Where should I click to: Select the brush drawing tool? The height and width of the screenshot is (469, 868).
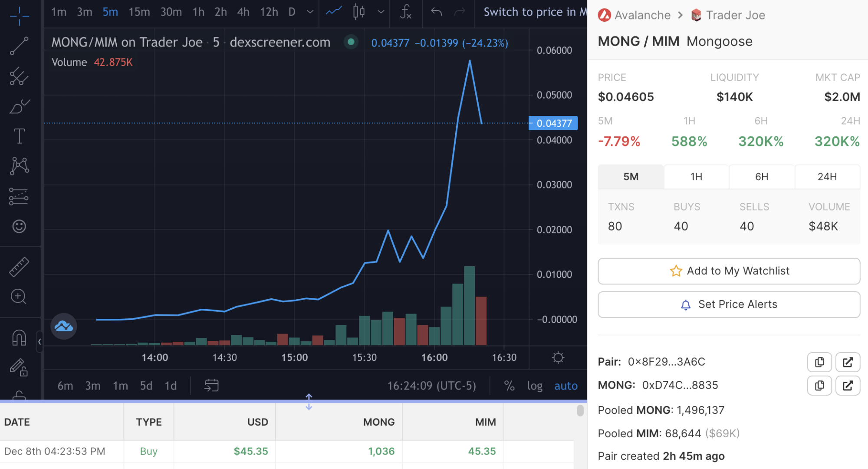19,106
